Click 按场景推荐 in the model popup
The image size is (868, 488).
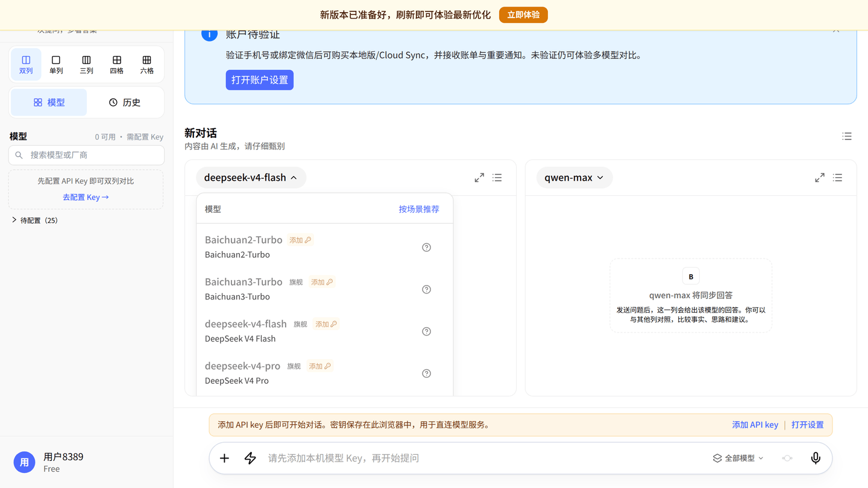point(419,209)
